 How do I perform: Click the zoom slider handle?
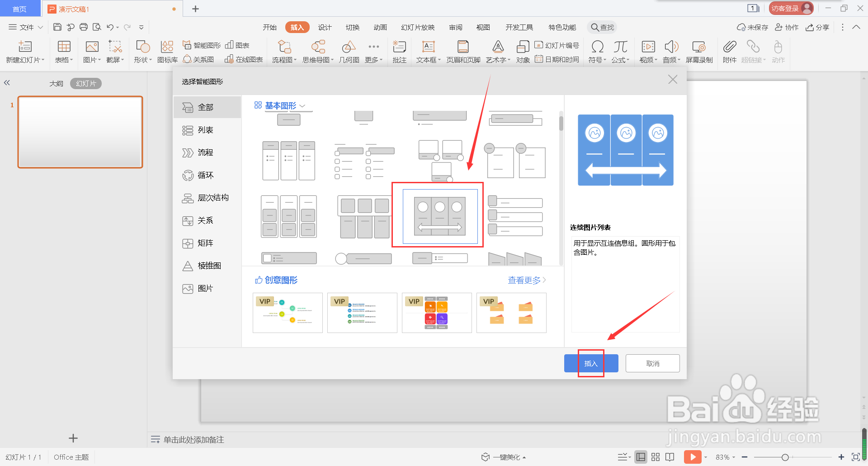pos(785,457)
